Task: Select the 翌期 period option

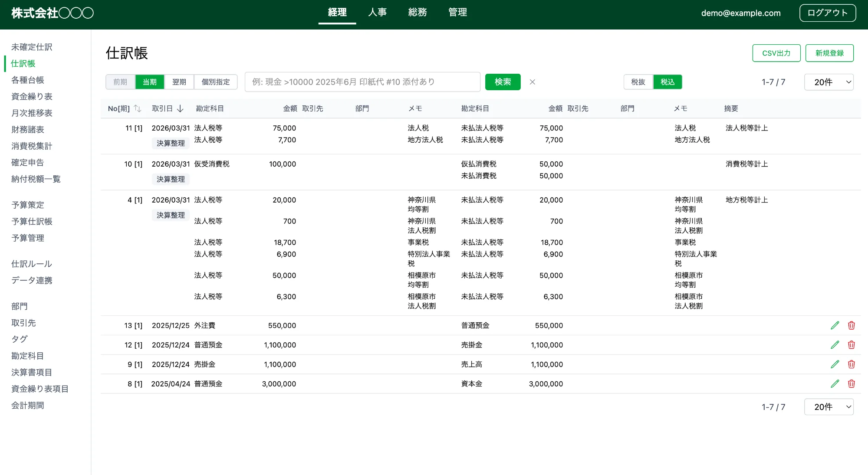Action: [179, 82]
